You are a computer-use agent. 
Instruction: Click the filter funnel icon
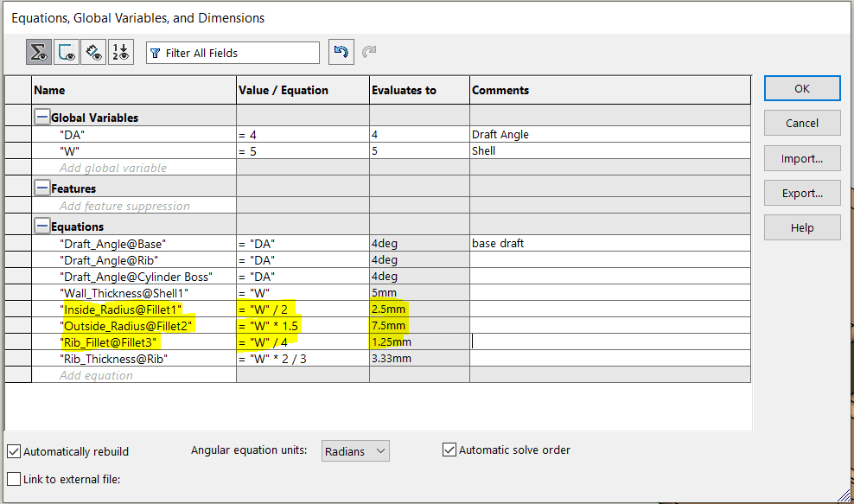point(156,54)
